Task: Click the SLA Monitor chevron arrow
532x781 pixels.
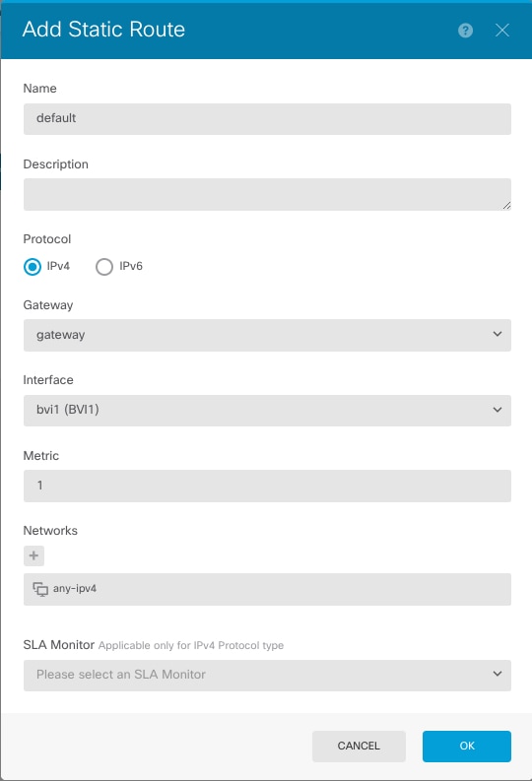Action: [498, 674]
